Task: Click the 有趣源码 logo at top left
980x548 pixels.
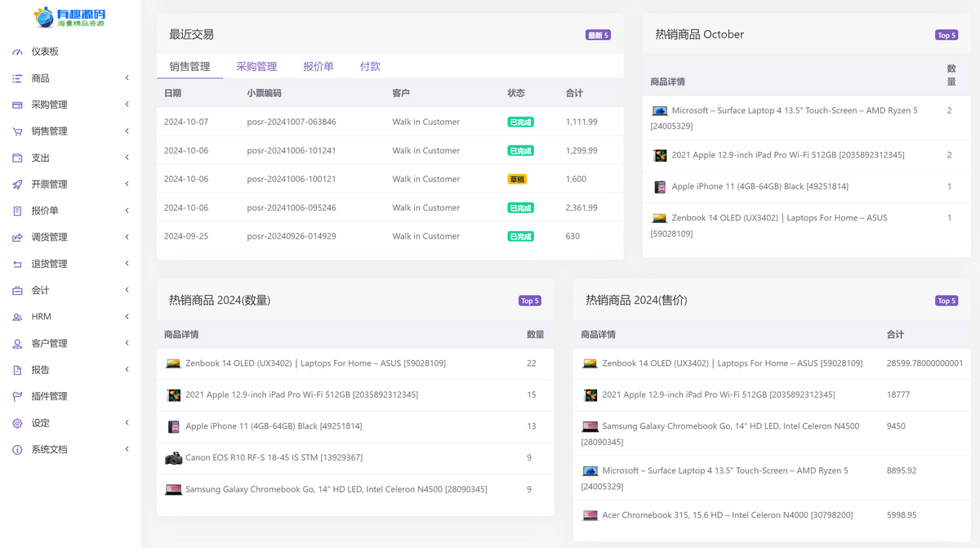Action: point(69,17)
